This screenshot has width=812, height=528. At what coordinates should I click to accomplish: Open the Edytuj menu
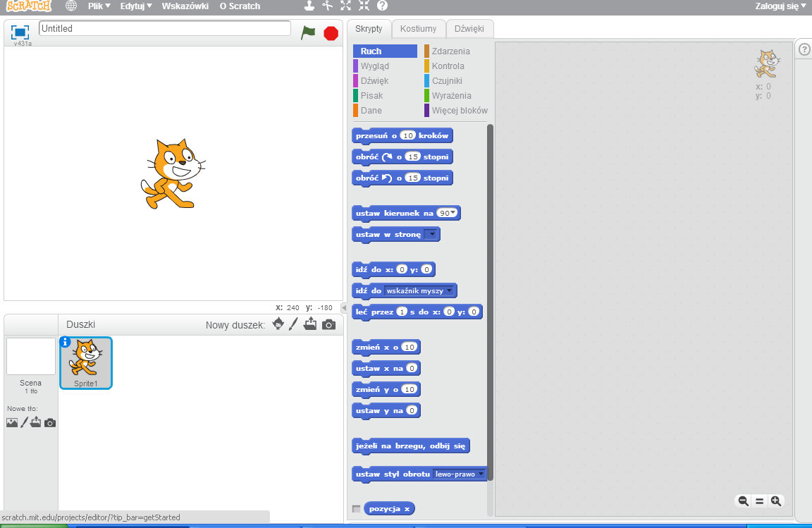136,6
